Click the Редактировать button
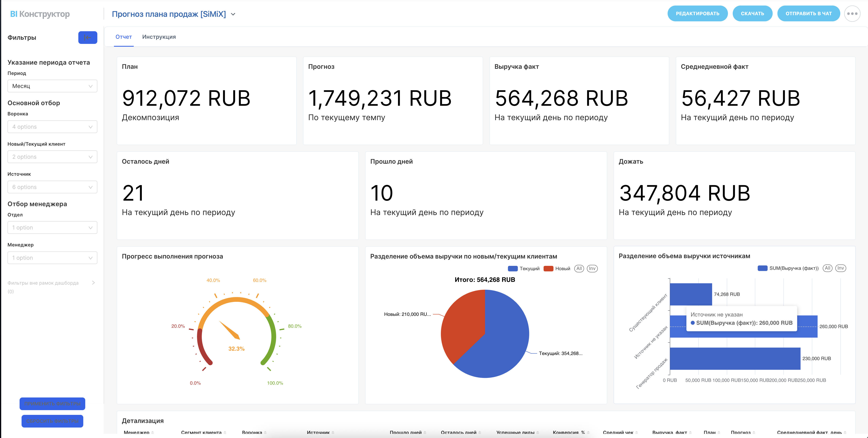 click(x=697, y=14)
